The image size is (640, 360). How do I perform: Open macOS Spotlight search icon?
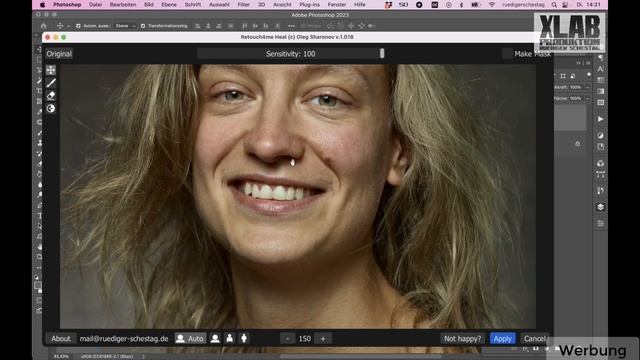click(554, 4)
